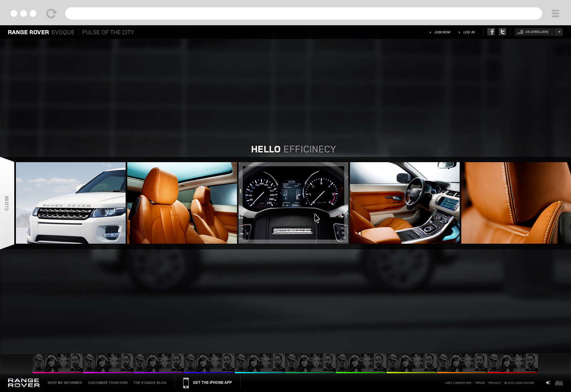Viewport: 571px width, 392px height.
Task: Go to Range Rover Evoque home logo
Action: pyautogui.click(x=41, y=32)
